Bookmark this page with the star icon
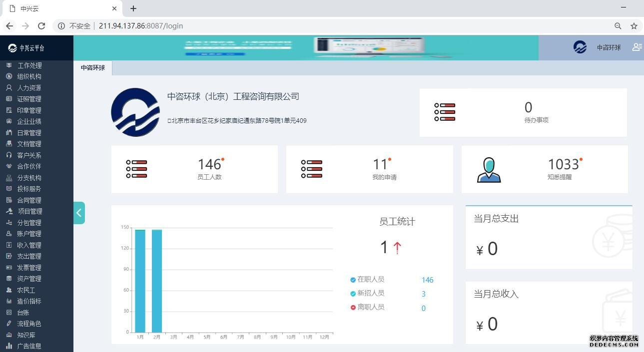Viewport: 644px width, 352px height. point(634,26)
